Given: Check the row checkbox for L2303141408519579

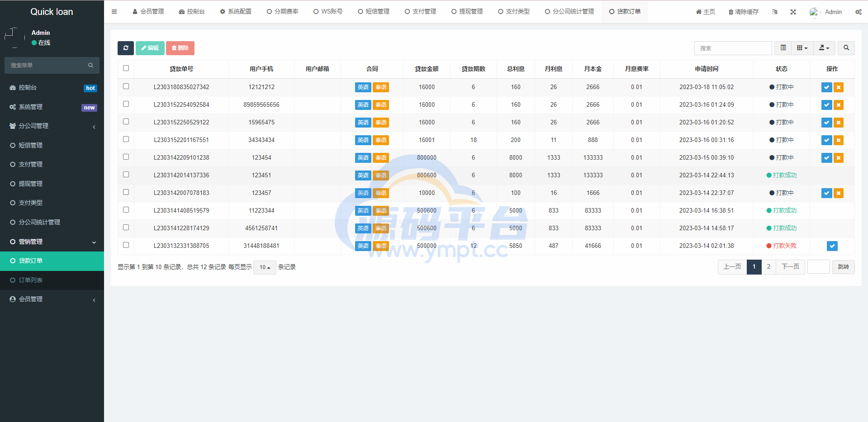Looking at the screenshot, I should click(126, 210).
